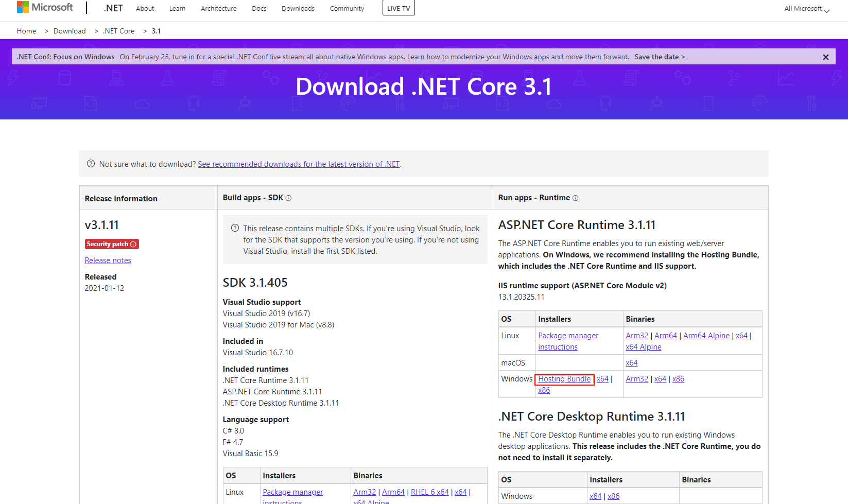Download ASP.NET Core Runtime Windows Arm32 binary

point(637,379)
